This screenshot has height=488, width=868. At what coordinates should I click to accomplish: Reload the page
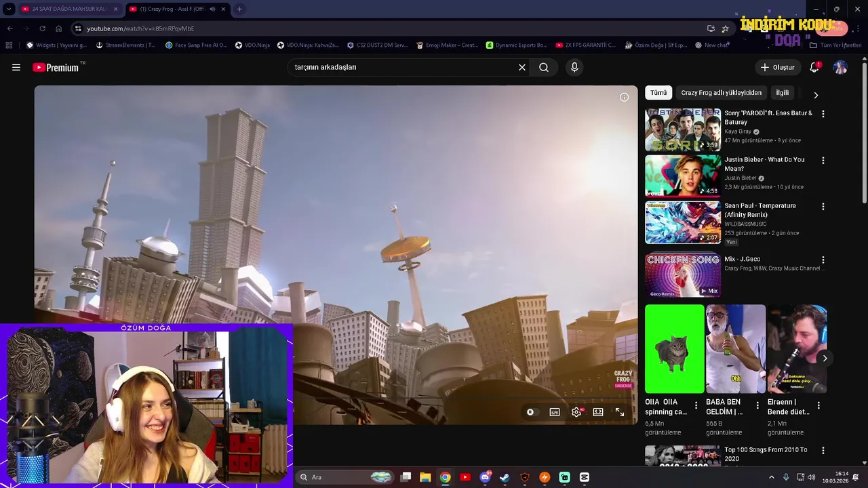tap(42, 28)
